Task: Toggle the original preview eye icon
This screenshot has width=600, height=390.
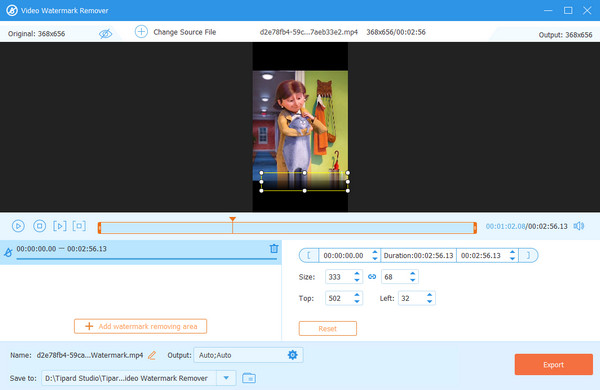Action: coord(105,34)
